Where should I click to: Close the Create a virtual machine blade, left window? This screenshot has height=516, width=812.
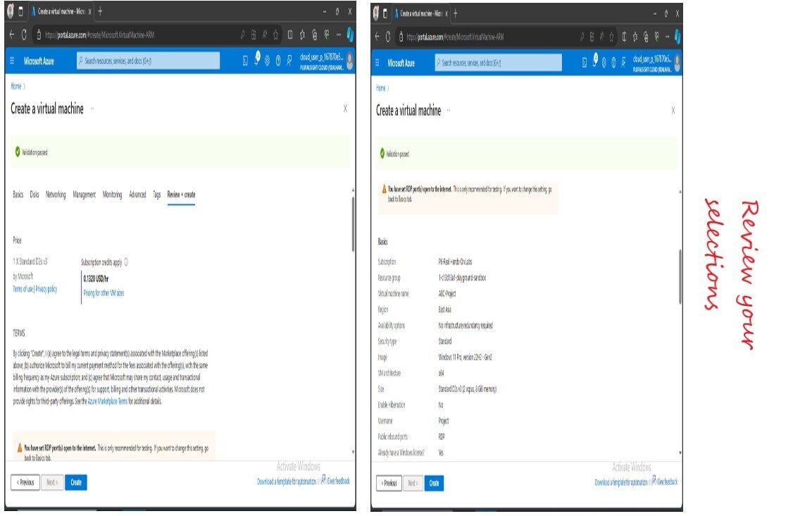point(345,109)
